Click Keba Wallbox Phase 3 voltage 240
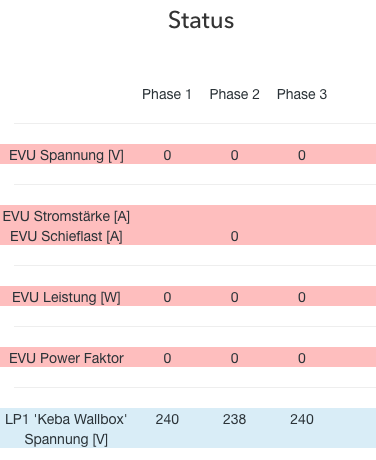The image size is (376, 460). pyautogui.click(x=302, y=419)
